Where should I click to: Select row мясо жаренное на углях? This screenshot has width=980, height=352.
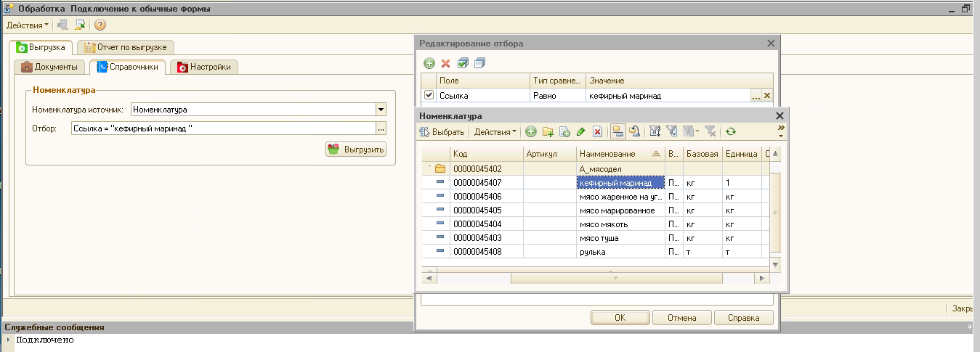click(x=596, y=197)
